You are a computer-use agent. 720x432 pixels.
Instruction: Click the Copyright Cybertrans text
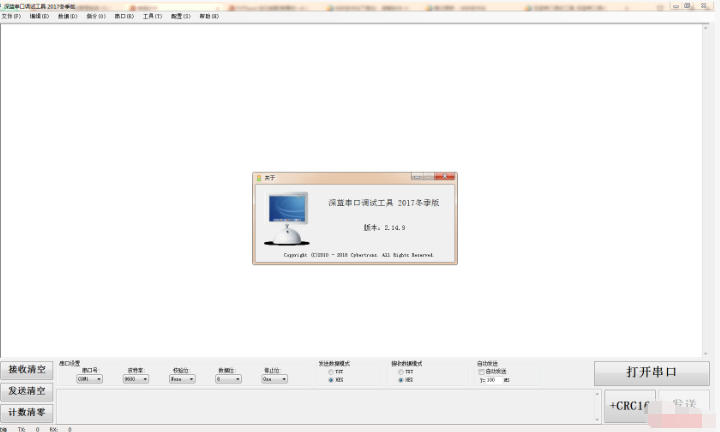pyautogui.click(x=359, y=255)
